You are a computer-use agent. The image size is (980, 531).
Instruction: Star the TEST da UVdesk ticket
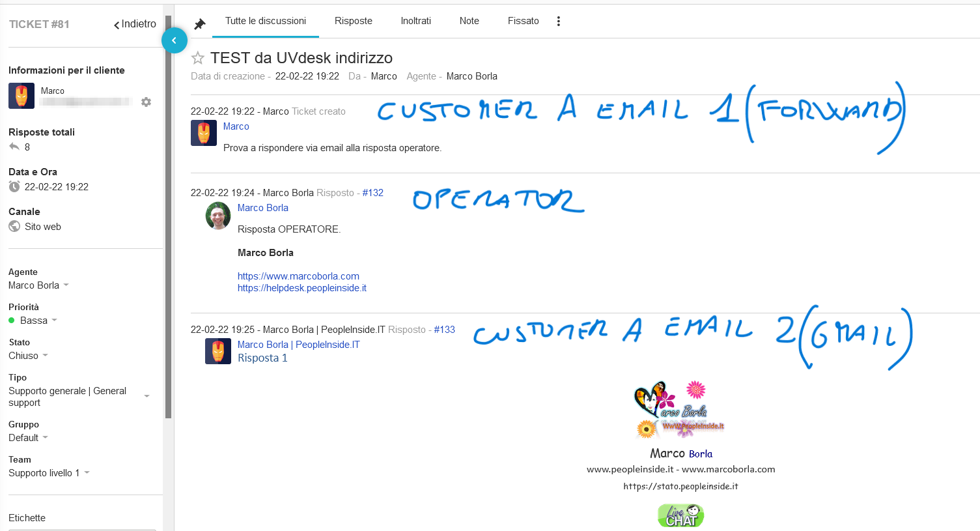coord(198,58)
